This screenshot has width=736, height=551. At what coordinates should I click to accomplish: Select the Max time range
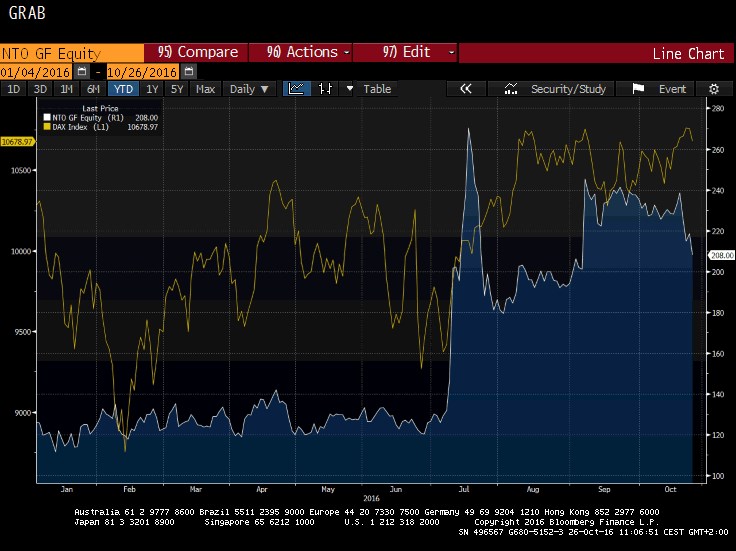coord(205,89)
